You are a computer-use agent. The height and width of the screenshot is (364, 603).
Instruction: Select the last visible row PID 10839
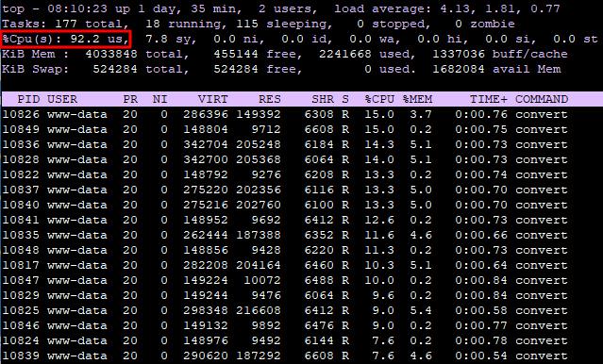click(285, 356)
